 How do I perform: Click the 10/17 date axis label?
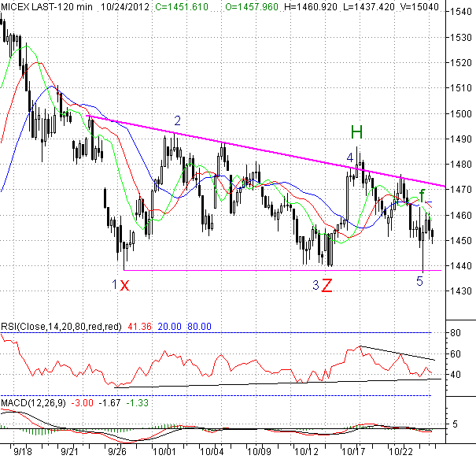(353, 452)
